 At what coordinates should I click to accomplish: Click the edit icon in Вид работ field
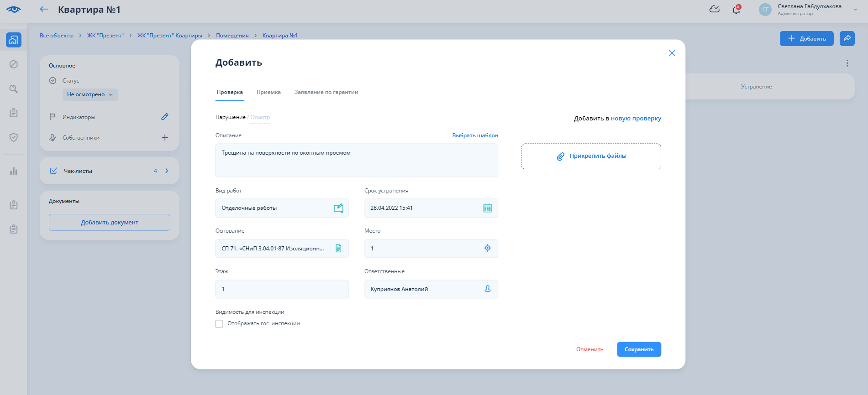click(x=338, y=208)
